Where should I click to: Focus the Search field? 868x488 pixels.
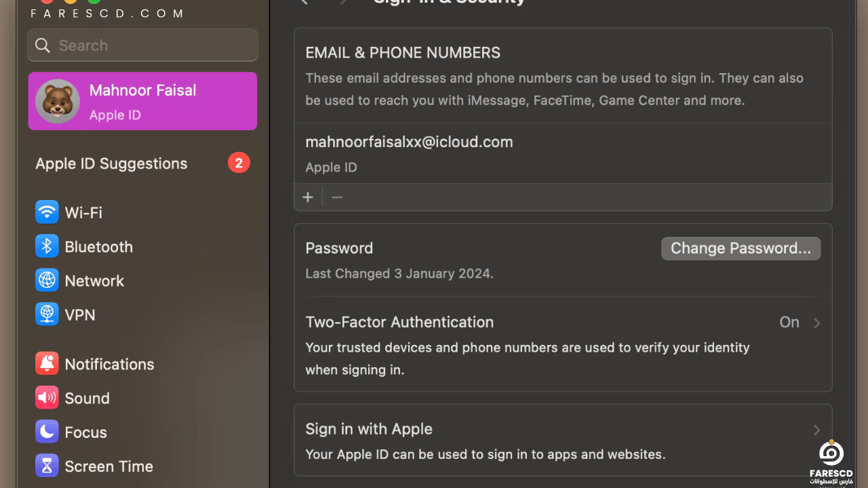click(x=143, y=45)
